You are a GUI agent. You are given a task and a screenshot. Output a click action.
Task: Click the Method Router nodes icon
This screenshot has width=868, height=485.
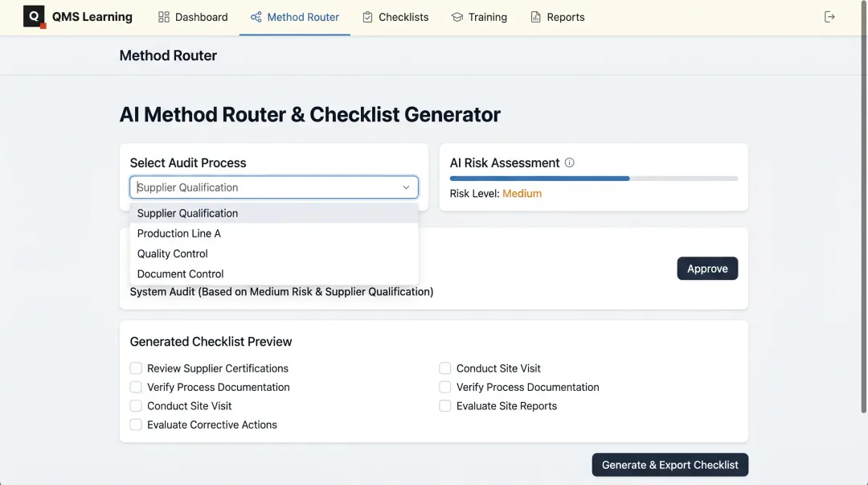256,17
